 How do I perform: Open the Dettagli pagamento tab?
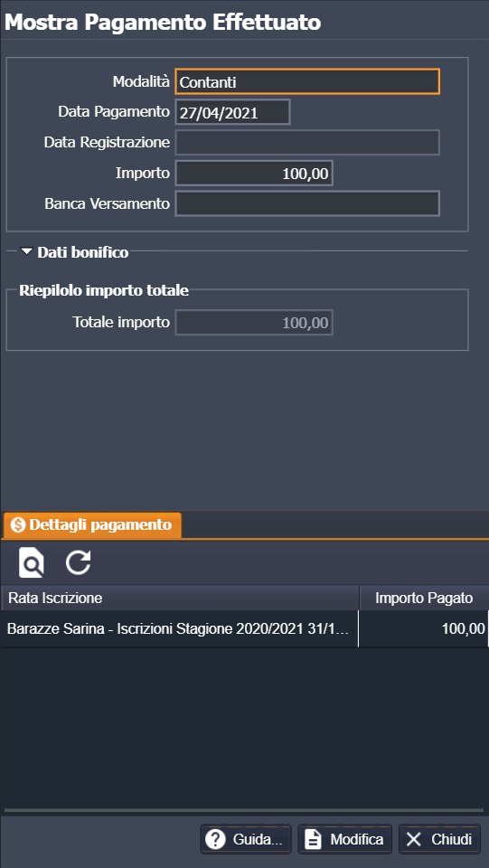tap(92, 524)
